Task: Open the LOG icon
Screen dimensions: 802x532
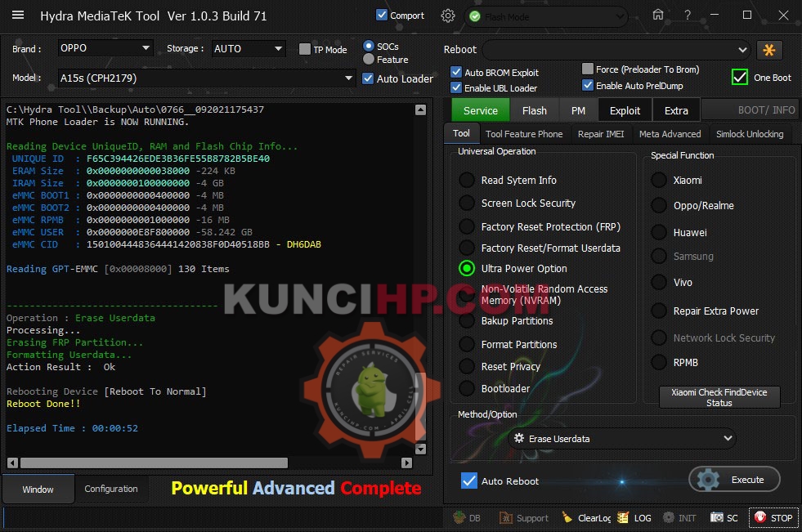Action: [x=634, y=517]
